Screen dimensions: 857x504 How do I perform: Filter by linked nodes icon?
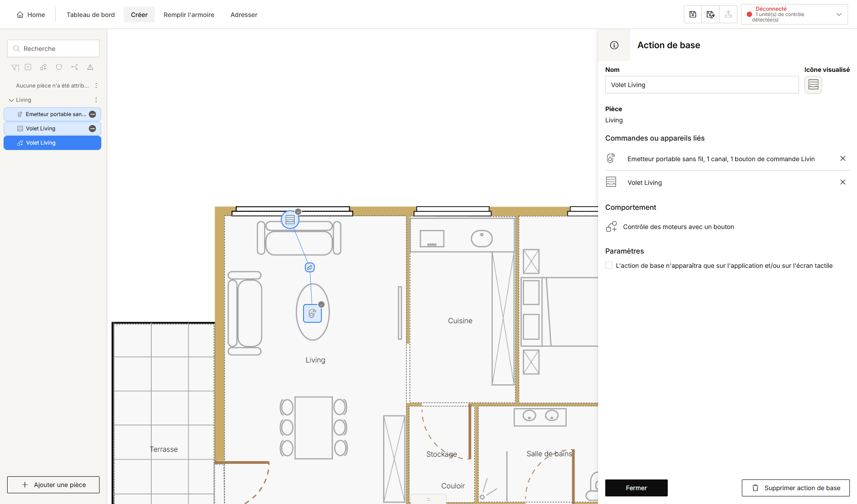75,67
